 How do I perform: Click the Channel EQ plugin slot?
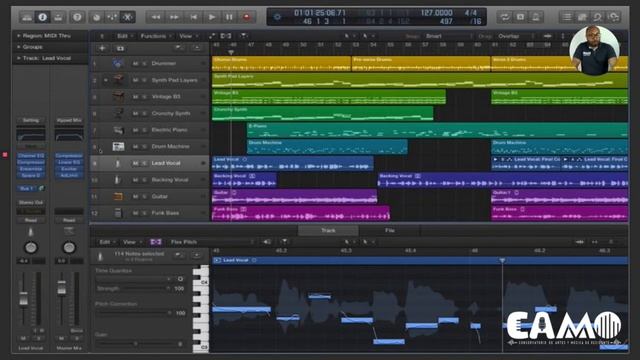[x=31, y=156]
